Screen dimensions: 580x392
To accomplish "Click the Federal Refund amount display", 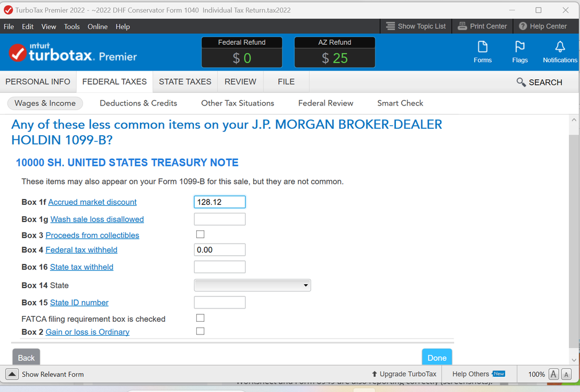I will [242, 58].
